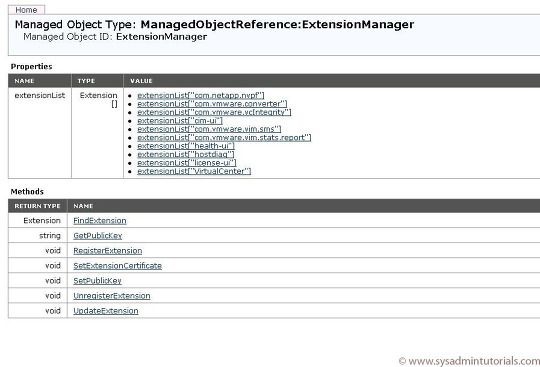Open the SetPublicKey method
The height and width of the screenshot is (367, 540).
point(97,281)
